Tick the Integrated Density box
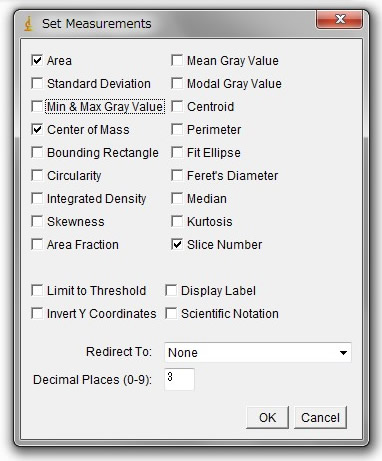The width and height of the screenshot is (382, 461). (x=37, y=198)
